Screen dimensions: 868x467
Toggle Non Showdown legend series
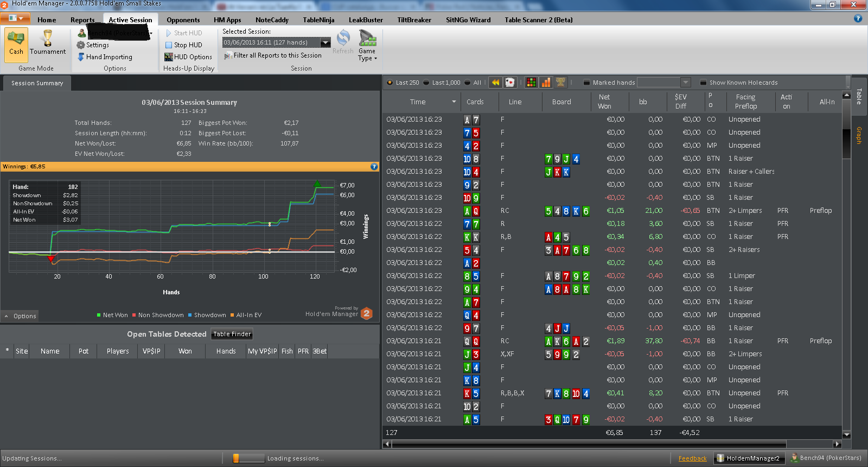click(x=158, y=315)
